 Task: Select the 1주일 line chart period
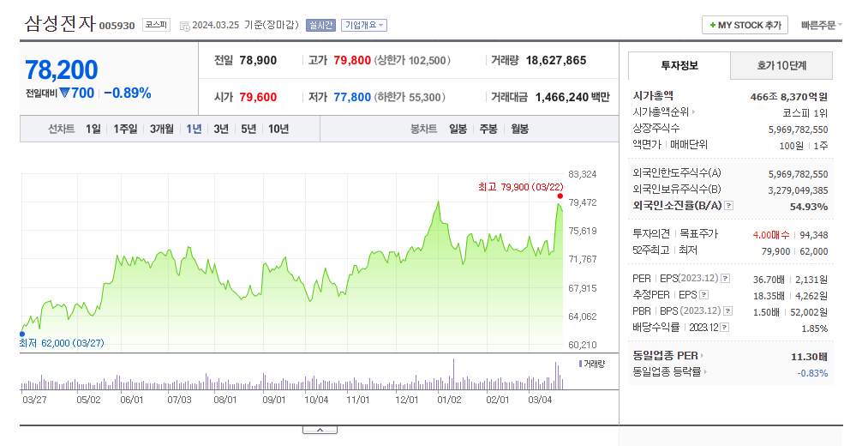(125, 130)
